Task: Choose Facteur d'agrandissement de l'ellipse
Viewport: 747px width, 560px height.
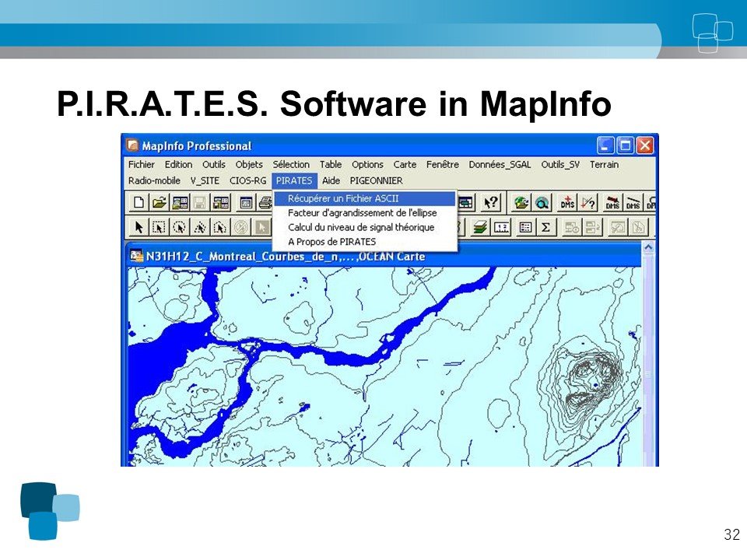Action: [x=364, y=213]
